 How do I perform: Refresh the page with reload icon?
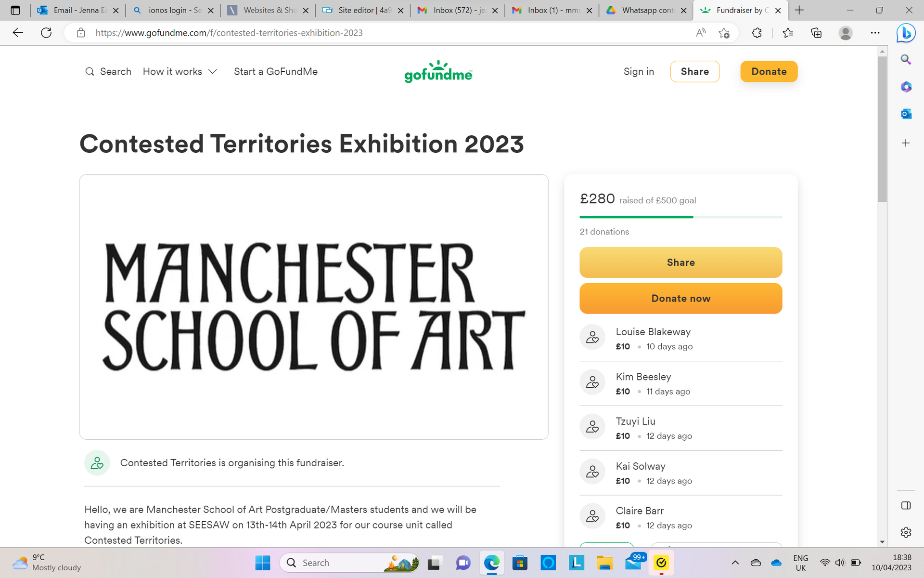point(46,33)
